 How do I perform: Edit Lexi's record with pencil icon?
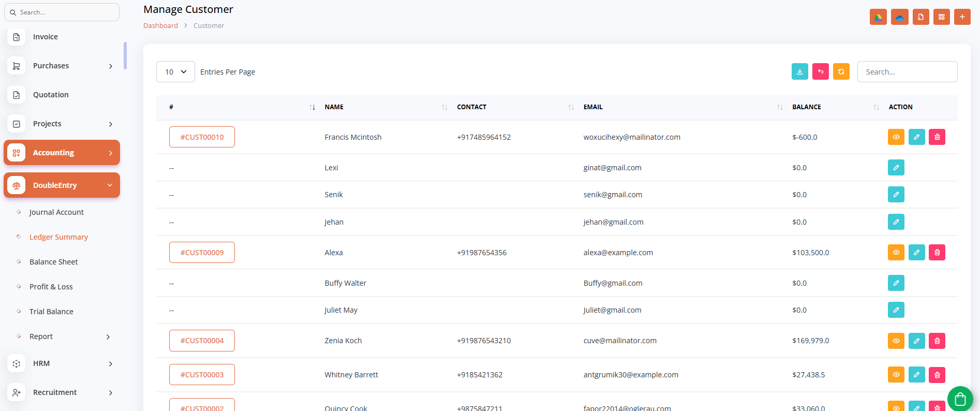point(896,168)
